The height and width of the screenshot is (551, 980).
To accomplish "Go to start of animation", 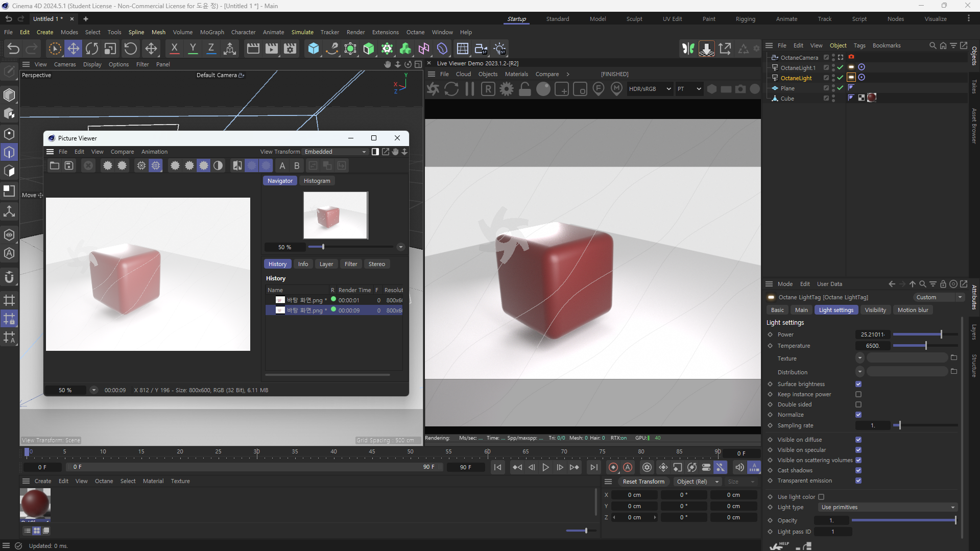I will point(498,467).
